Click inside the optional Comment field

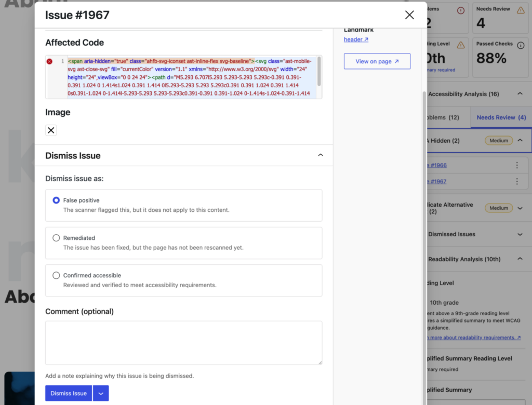tap(183, 342)
